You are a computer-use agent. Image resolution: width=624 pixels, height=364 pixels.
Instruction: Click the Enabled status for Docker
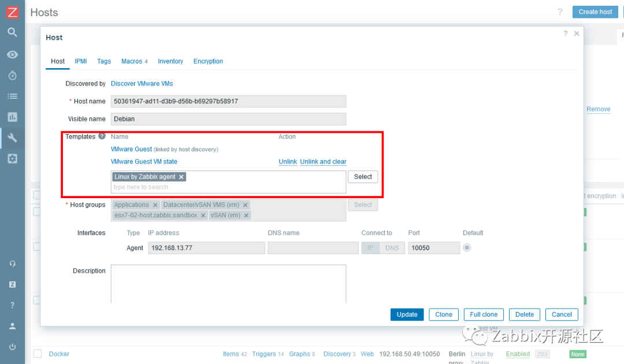(518, 354)
